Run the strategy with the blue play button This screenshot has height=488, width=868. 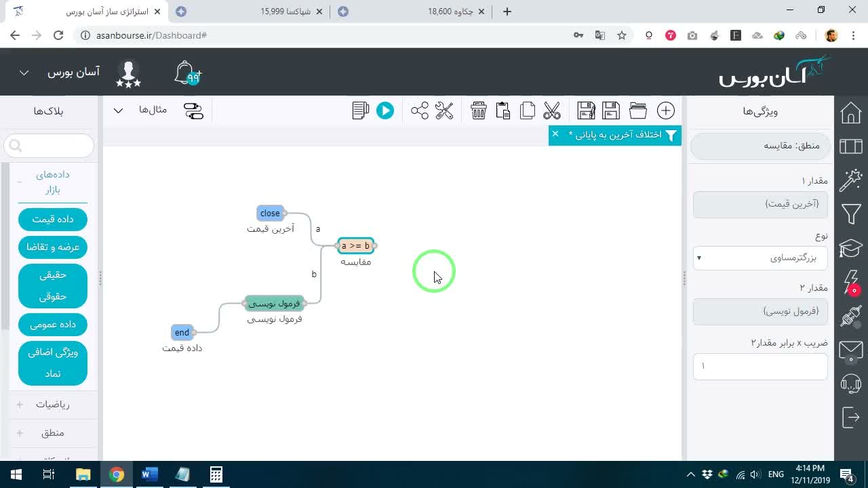click(x=385, y=110)
